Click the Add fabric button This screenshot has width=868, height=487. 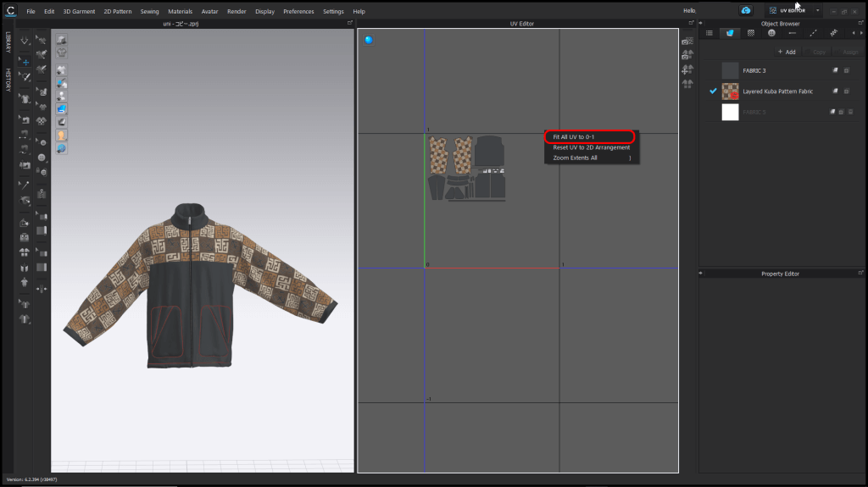tap(787, 52)
